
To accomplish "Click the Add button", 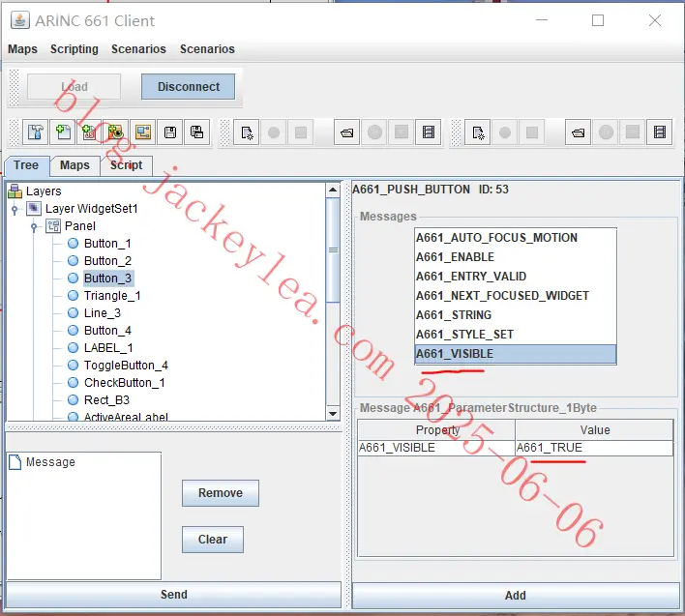I will (516, 595).
